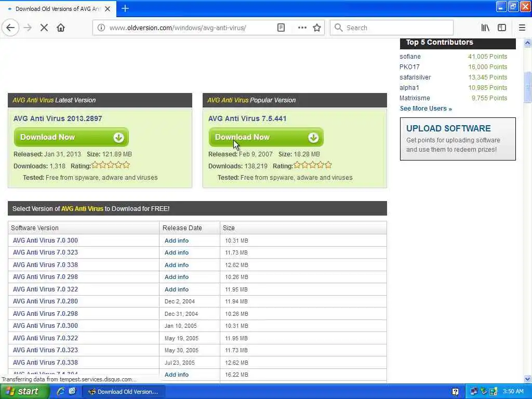Go back with the browser back arrow
Viewport: 532px width, 399px height.
click(10, 28)
